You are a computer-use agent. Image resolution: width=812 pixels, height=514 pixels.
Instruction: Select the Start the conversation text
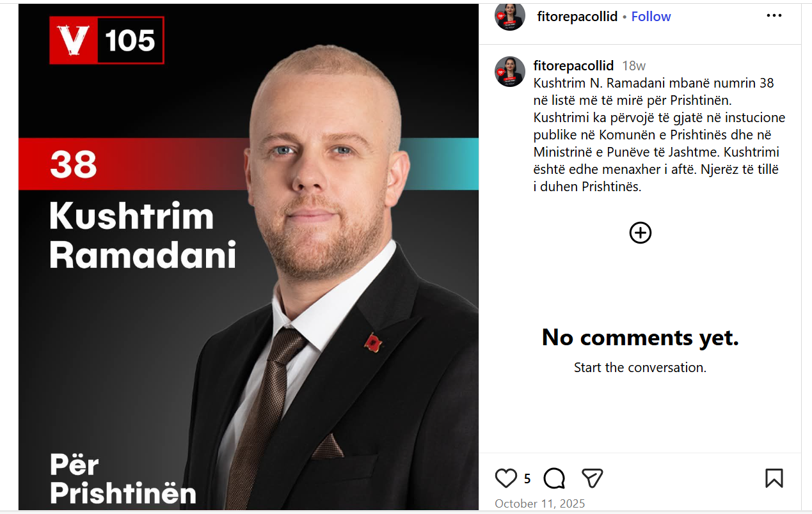coord(640,368)
